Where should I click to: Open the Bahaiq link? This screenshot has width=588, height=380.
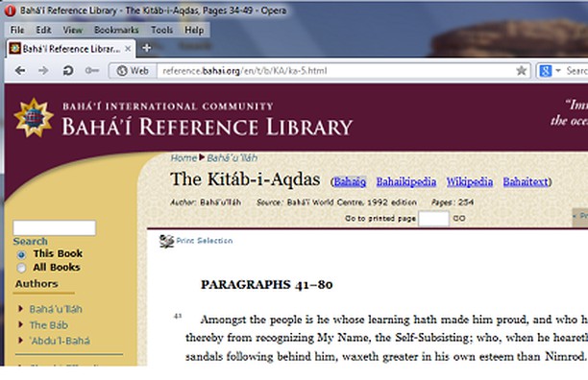click(x=350, y=181)
